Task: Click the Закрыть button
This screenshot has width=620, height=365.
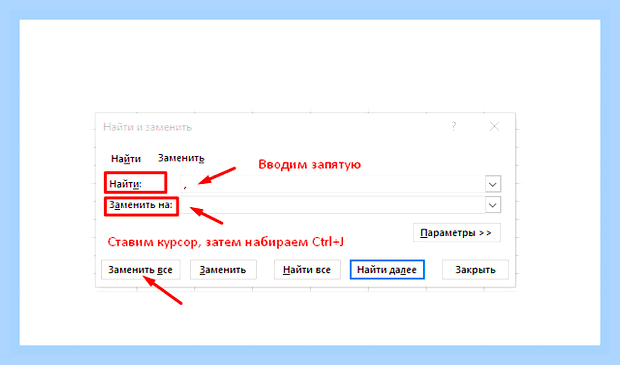Action: pyautogui.click(x=475, y=270)
